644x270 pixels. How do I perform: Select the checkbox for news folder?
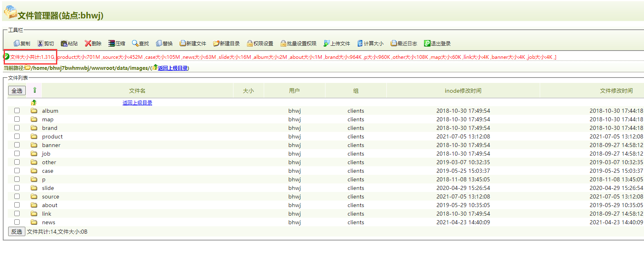pos(17,222)
